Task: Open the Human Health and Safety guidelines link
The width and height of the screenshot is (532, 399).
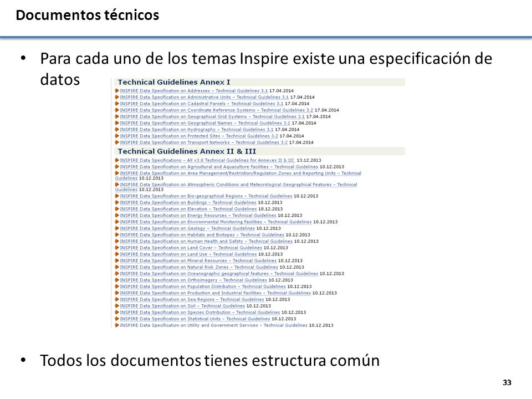Action: [206, 241]
